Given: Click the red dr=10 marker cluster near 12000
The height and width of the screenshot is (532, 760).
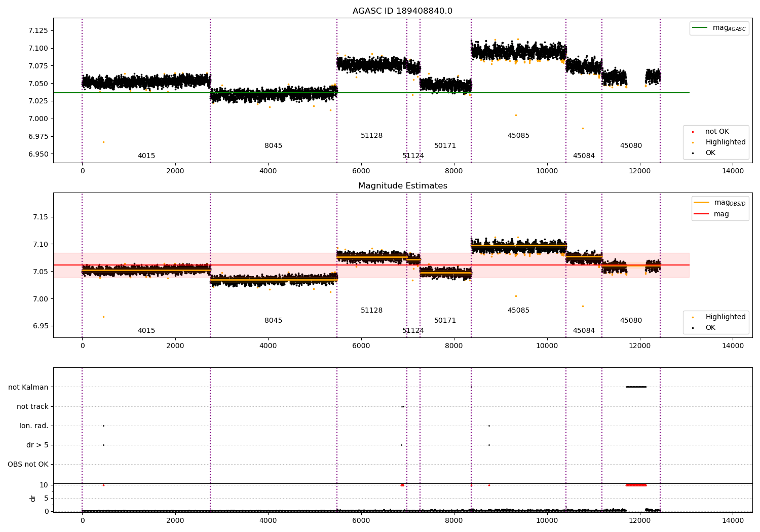Looking at the screenshot, I should 636,485.
